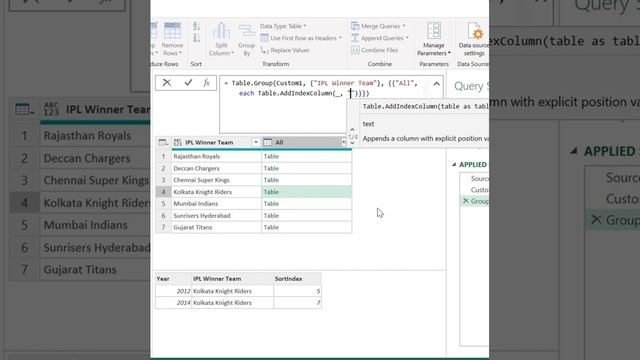Select the Deccan Chargers cell
640x360 pixels.
coord(216,168)
